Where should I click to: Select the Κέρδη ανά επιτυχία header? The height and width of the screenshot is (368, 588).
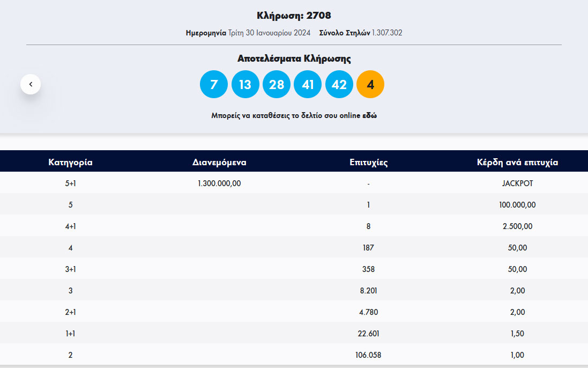517,161
